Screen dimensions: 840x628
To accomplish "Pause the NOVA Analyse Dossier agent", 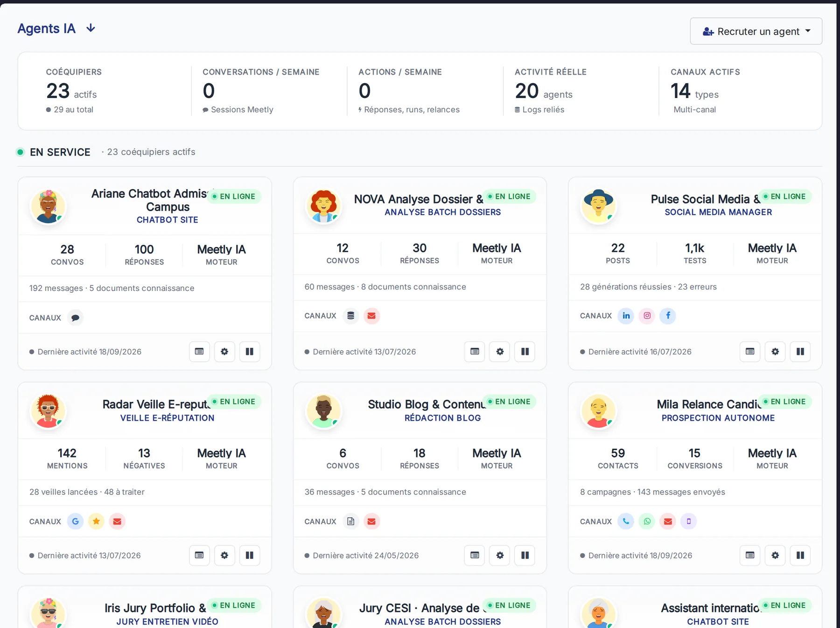I will coord(525,352).
